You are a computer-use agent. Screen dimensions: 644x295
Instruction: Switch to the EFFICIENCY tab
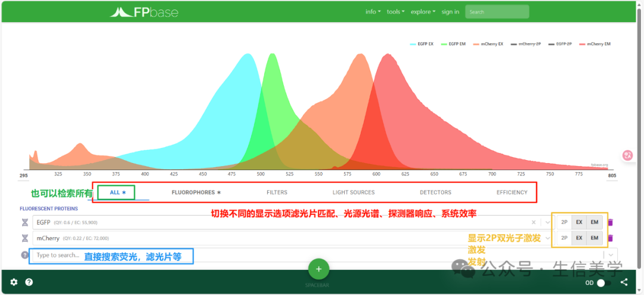click(x=512, y=192)
